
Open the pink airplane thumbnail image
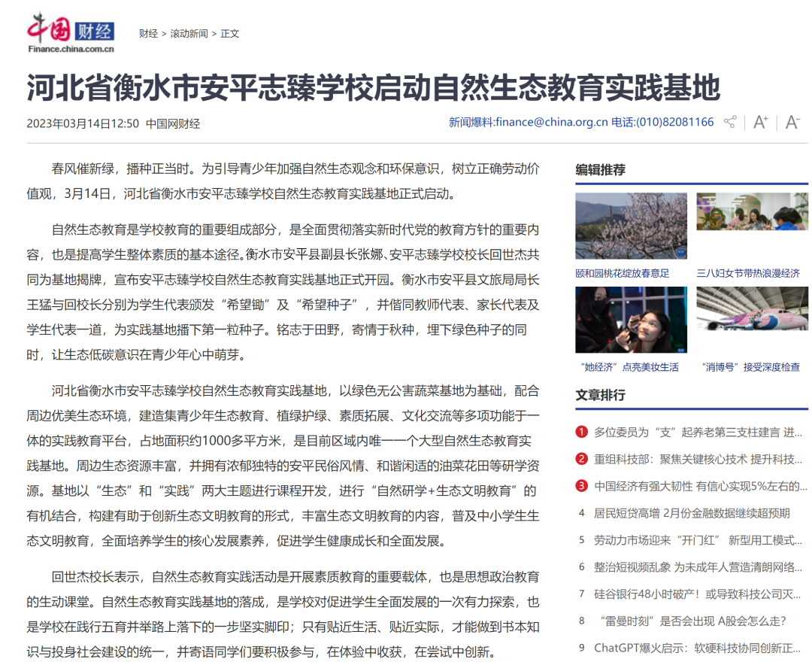coord(752,308)
